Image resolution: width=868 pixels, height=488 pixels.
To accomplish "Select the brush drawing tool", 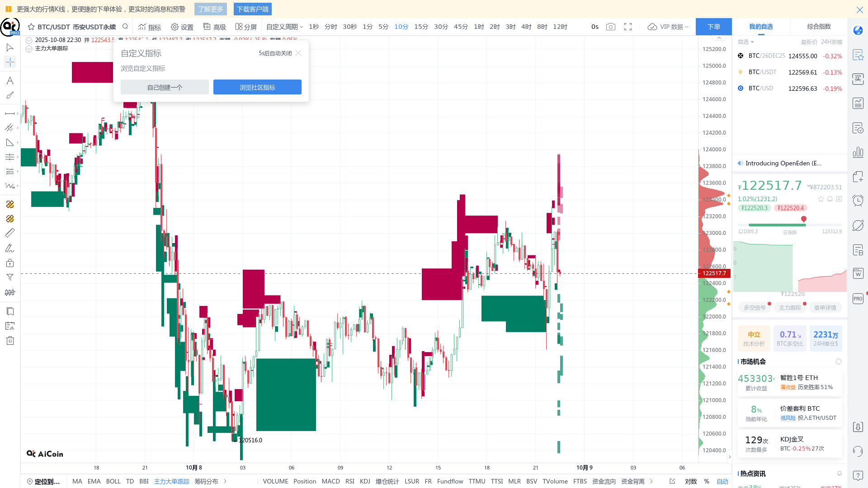I will tap(9, 95).
